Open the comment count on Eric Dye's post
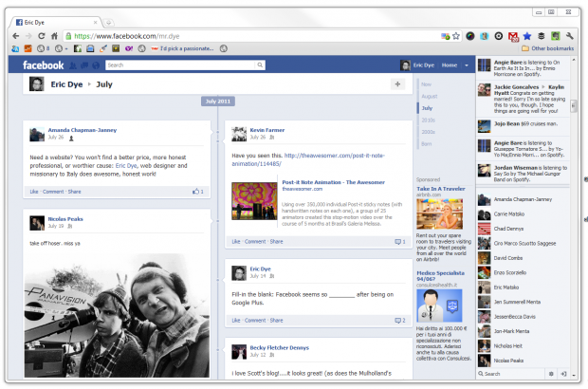 (x=400, y=321)
